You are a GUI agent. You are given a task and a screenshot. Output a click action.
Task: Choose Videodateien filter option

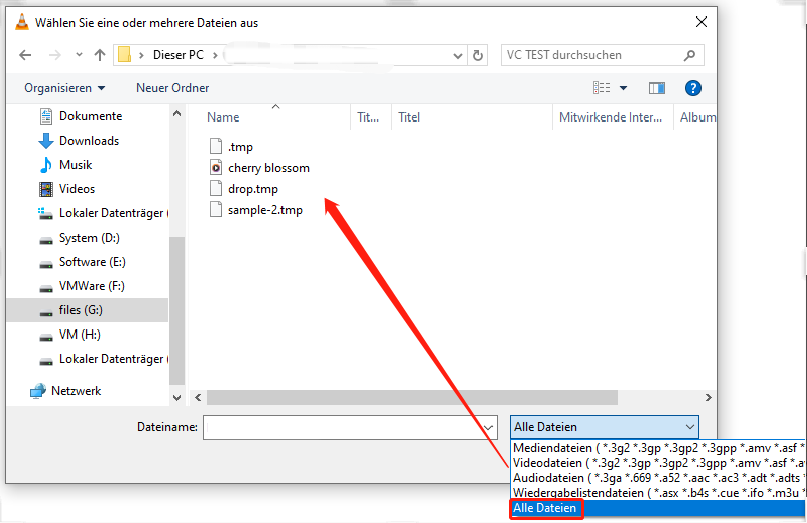(x=658, y=463)
